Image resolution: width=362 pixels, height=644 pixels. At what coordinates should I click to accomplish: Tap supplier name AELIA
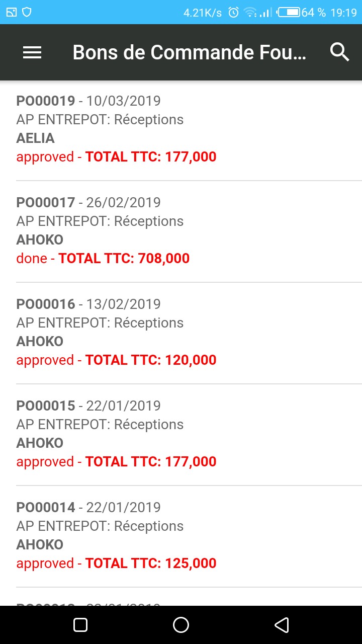(35, 138)
